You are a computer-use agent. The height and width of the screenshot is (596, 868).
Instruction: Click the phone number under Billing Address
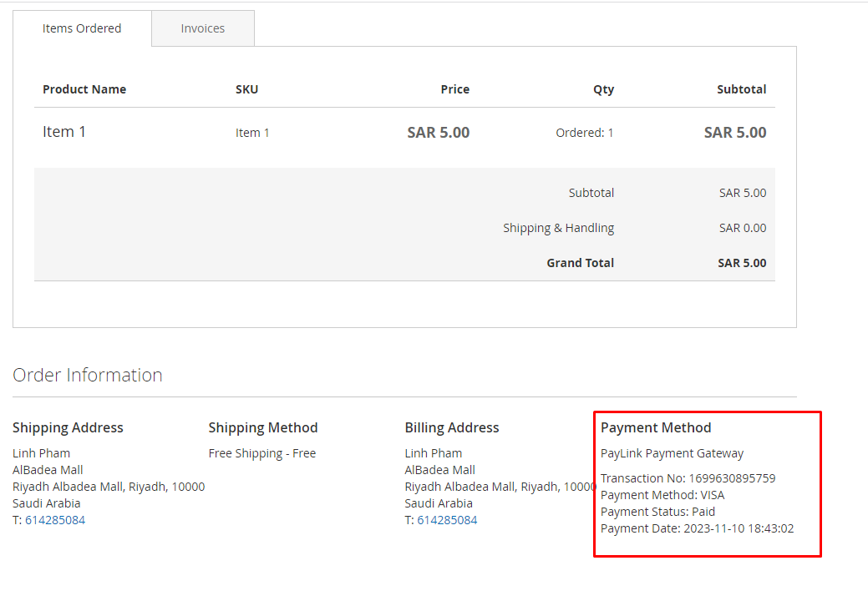pyautogui.click(x=447, y=520)
